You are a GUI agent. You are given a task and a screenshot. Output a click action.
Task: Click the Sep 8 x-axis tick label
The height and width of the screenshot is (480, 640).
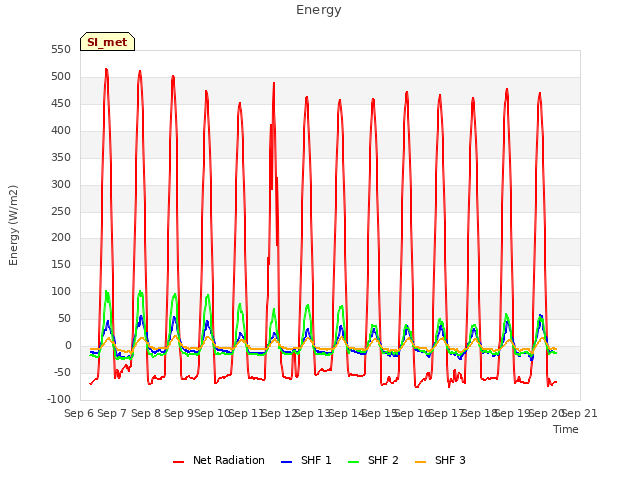click(146, 413)
